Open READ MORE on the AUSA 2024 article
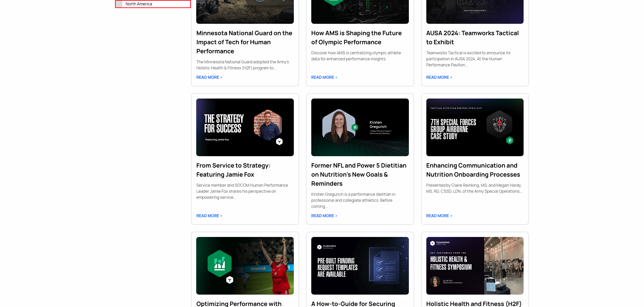644x307 pixels. 438,77
